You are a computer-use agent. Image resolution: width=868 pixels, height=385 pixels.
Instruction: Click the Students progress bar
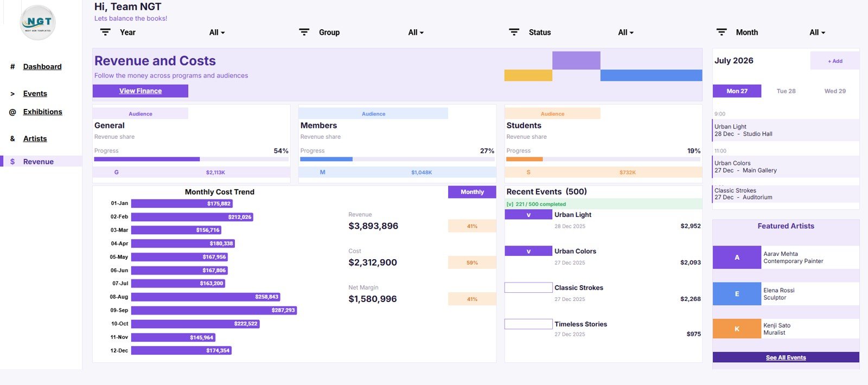click(604, 159)
